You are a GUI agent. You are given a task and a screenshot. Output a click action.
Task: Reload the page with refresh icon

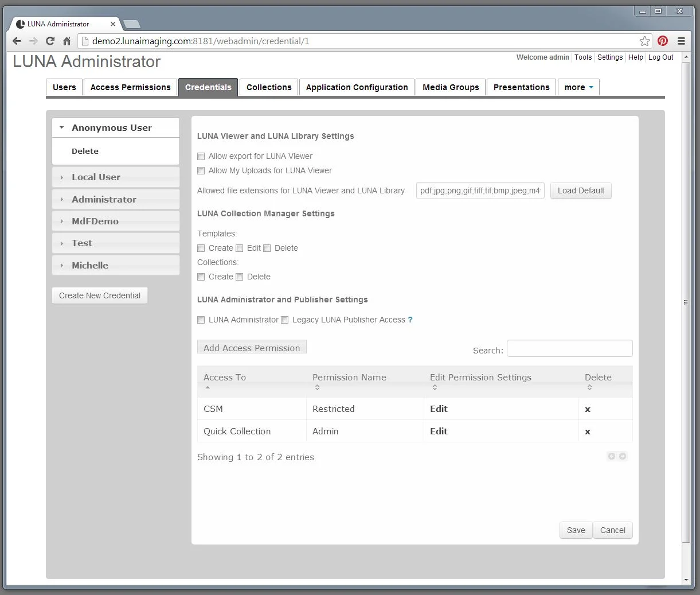(x=50, y=41)
